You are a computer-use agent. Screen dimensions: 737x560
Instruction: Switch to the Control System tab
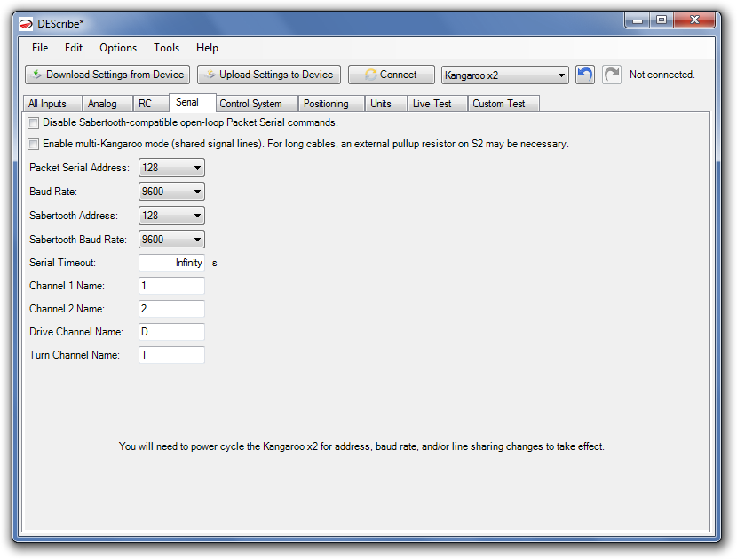250,104
